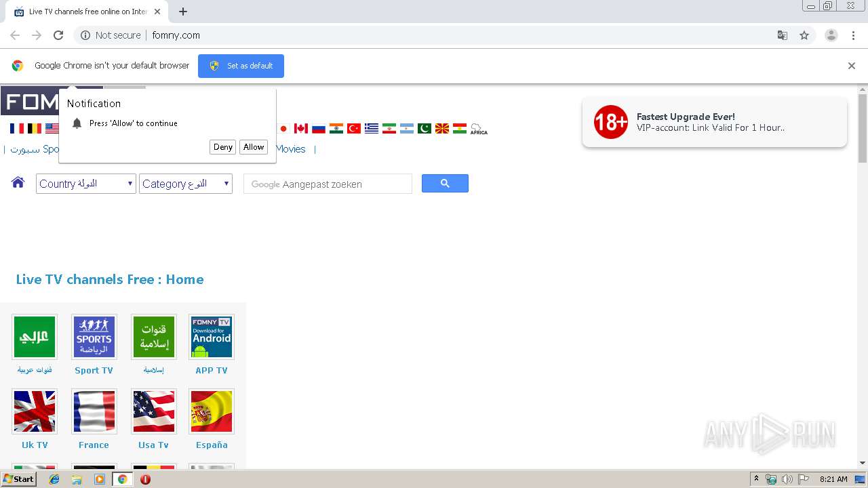This screenshot has width=868, height=488.
Task: Select the Pakistan flag icon
Action: 425,128
